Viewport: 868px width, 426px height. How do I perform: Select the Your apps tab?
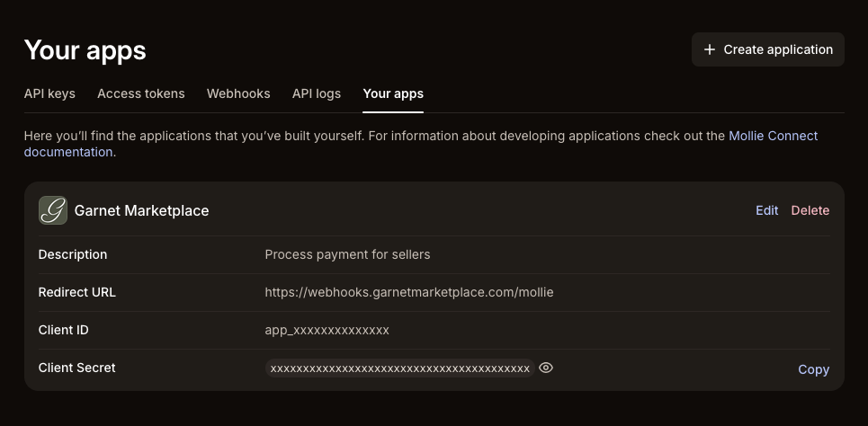[393, 93]
